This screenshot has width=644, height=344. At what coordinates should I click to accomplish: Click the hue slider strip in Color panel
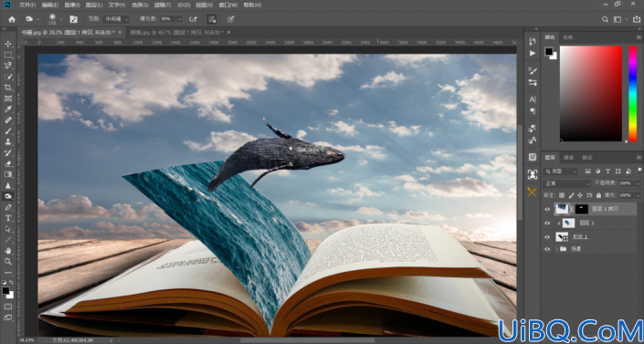[633, 94]
